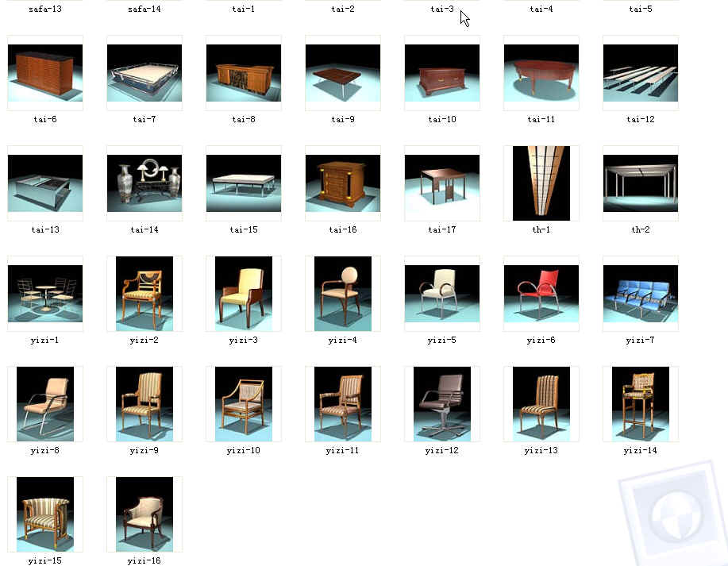
Task: Click the yizi-13 armless striped chair thumbnail
Action: (541, 404)
